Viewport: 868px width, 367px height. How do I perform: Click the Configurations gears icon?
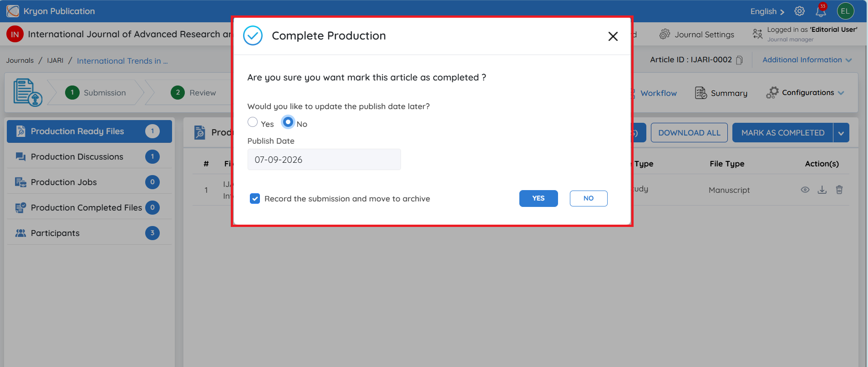click(x=772, y=93)
